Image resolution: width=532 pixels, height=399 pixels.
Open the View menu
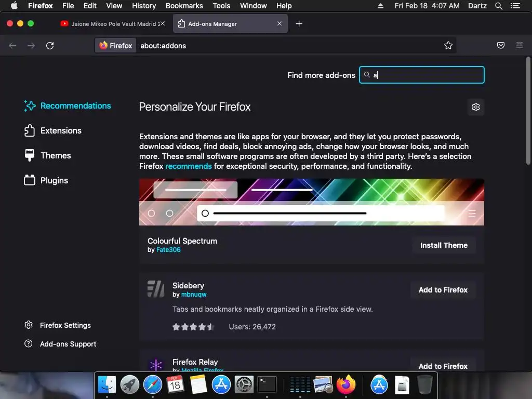[x=114, y=6]
